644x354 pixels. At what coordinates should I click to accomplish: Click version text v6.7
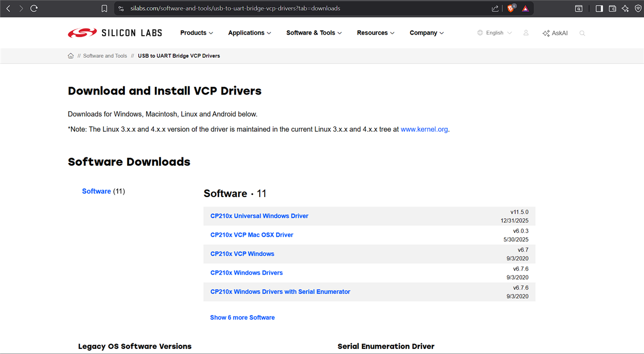(523, 250)
